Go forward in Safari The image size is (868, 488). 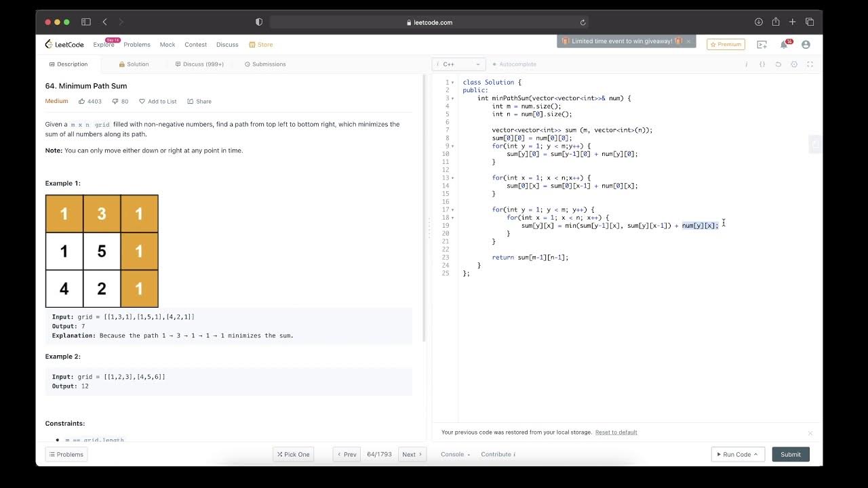pos(121,22)
